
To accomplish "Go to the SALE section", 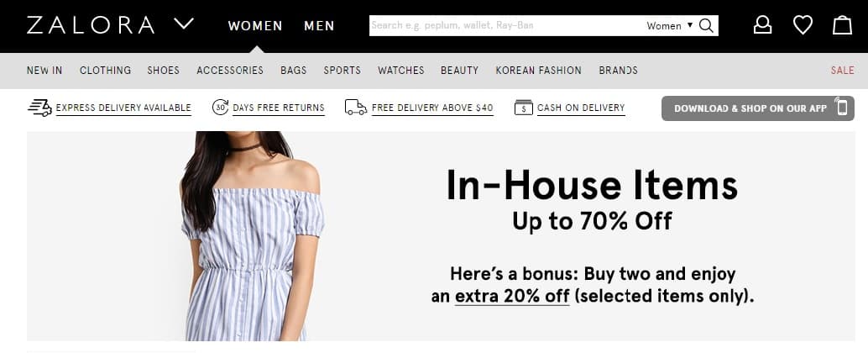I will tap(842, 71).
